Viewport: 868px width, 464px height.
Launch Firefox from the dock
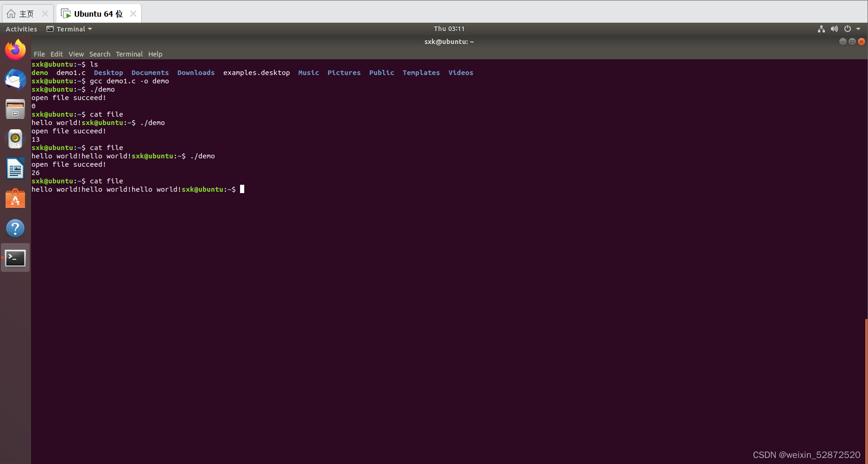click(15, 49)
